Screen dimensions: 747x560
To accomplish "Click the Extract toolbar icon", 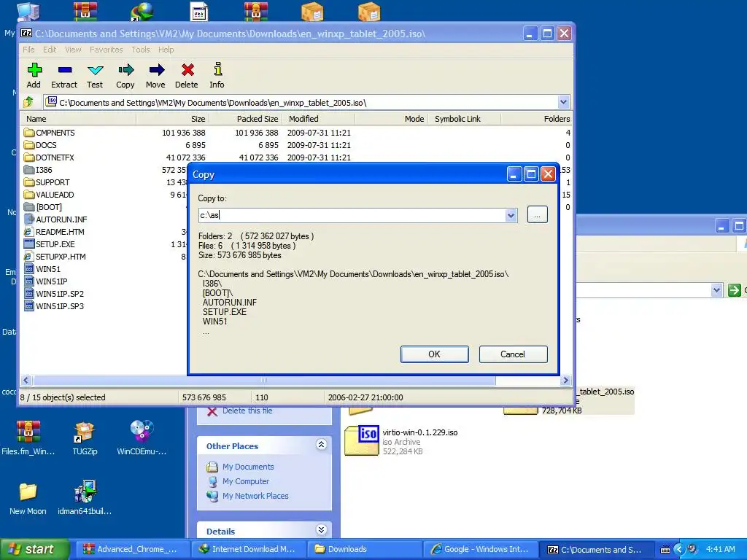I will pos(64,75).
